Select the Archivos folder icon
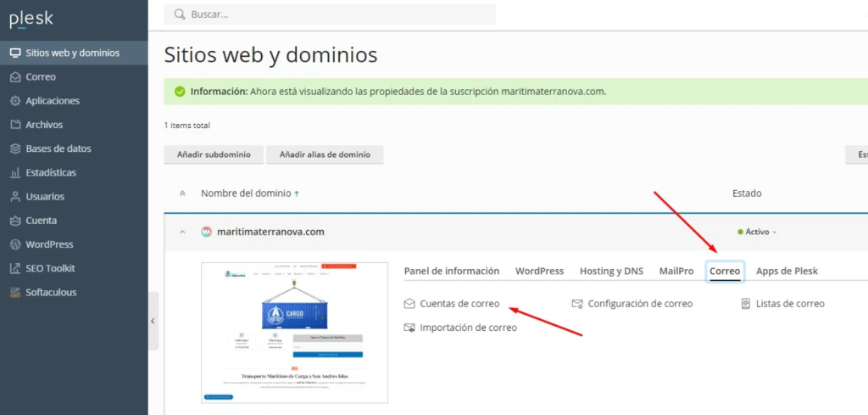Viewport: 868px width, 415px height. click(15, 125)
